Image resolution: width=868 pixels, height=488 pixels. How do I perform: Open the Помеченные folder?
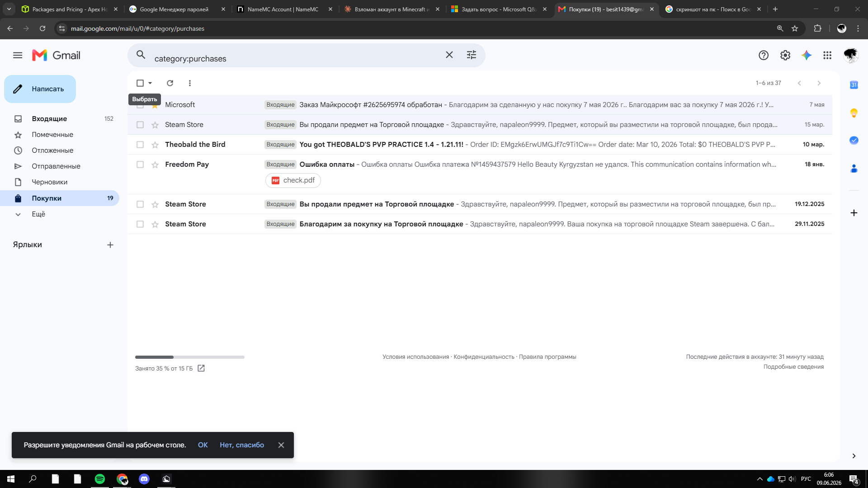[x=60, y=135]
